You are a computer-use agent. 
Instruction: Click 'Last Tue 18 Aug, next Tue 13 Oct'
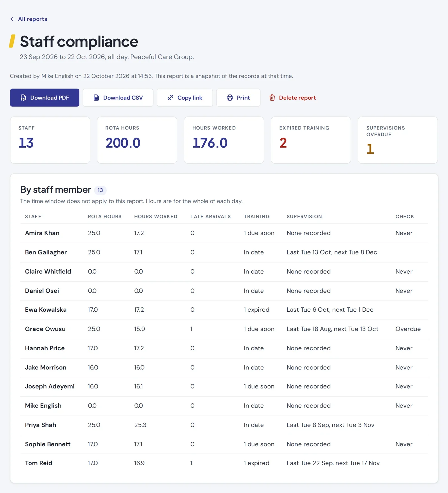coord(332,329)
